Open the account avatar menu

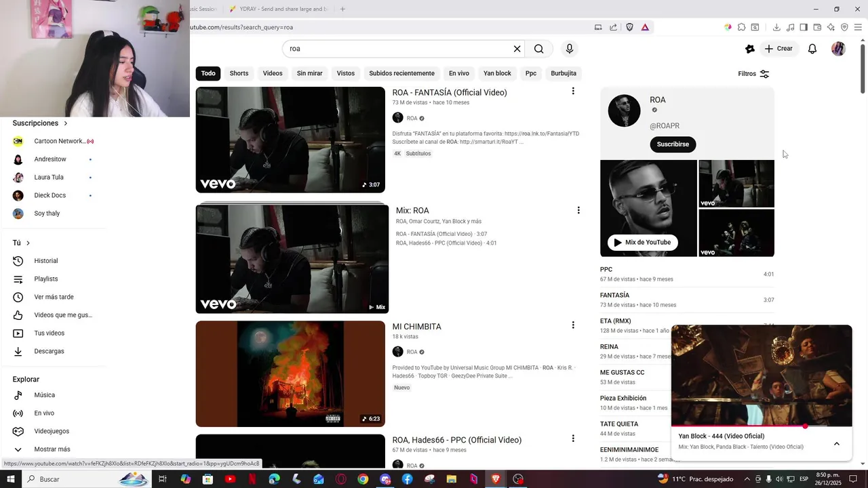(838, 49)
